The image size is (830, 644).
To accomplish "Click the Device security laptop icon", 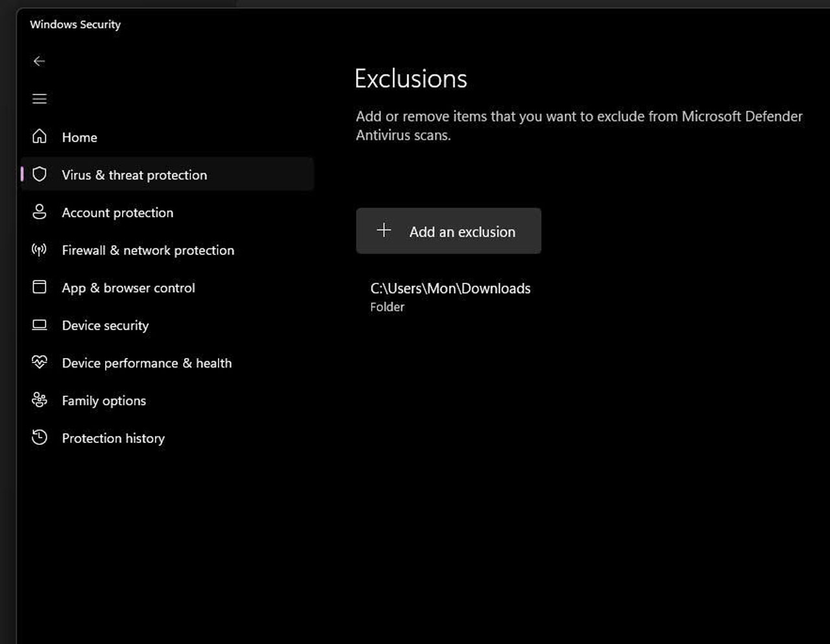I will (39, 325).
